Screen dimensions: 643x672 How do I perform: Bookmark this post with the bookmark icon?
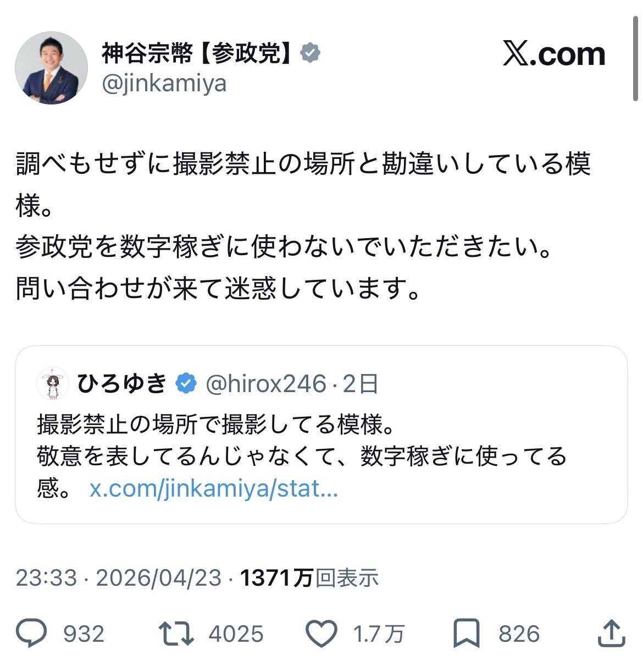tap(467, 634)
